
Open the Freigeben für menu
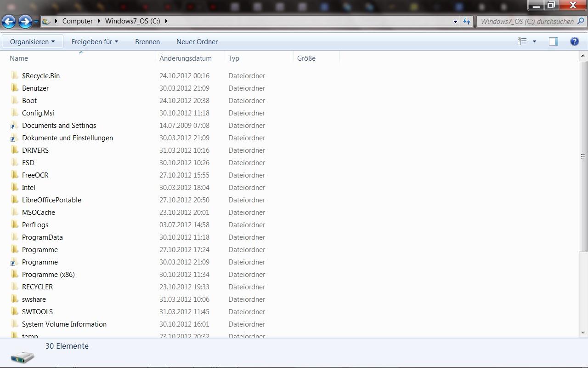coord(95,41)
